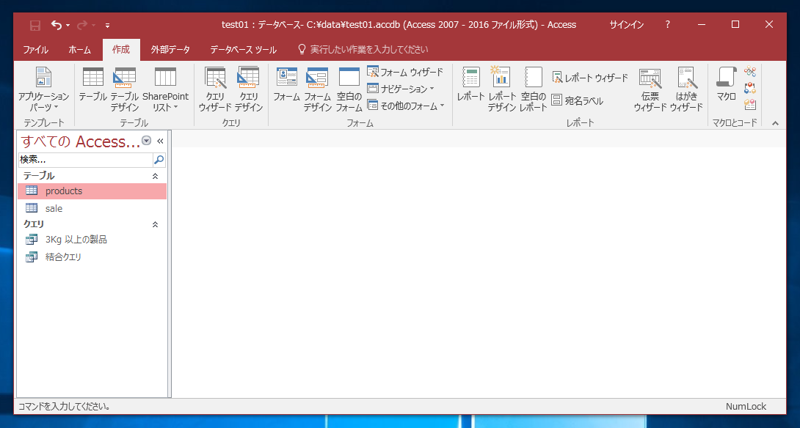Create a form with フォーム icon
The image size is (800, 428).
286,85
